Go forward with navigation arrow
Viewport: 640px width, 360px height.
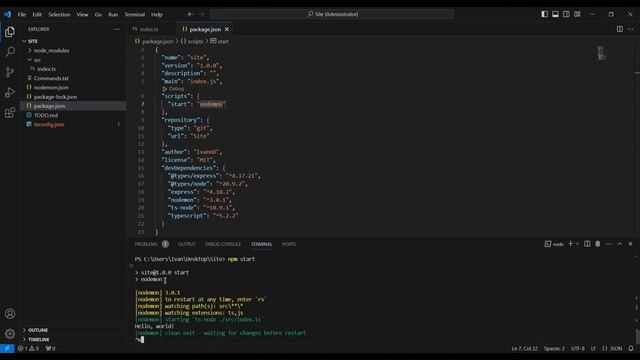[202, 14]
